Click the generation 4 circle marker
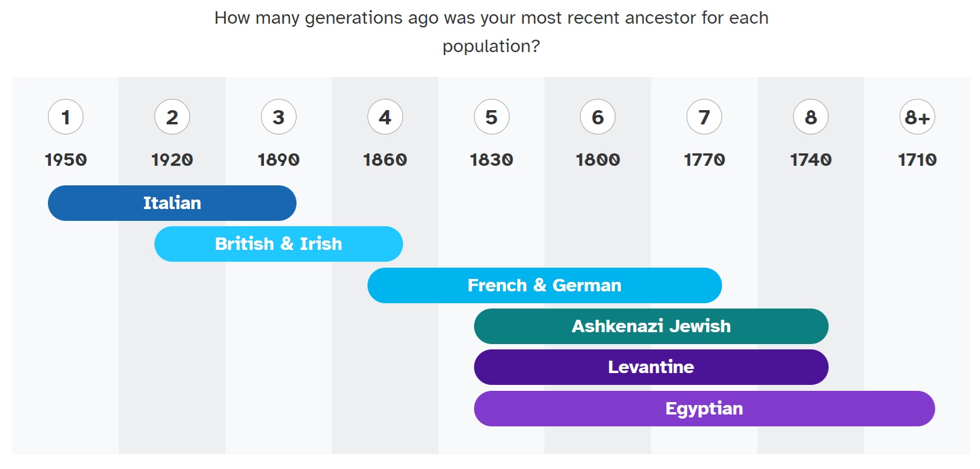The width and height of the screenshot is (980, 469). pos(385,117)
